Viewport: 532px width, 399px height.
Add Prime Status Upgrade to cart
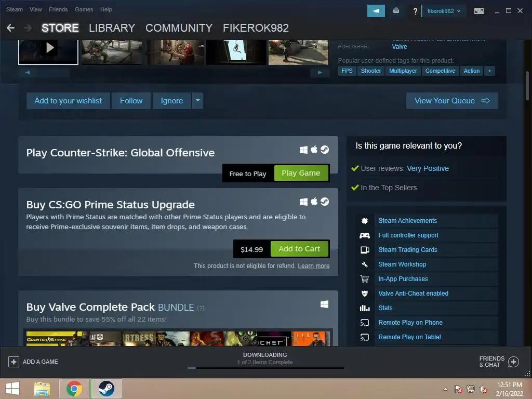(299, 249)
